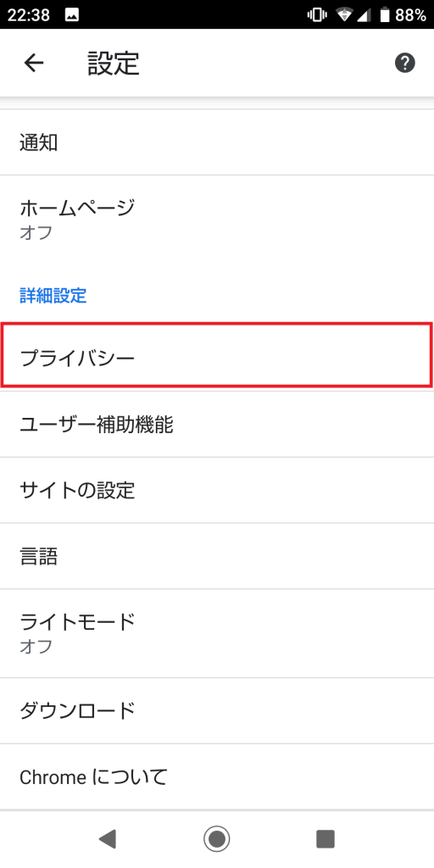Viewport: 434px width, 868px height.
Task: Tap the Android recent apps square
Action: point(325,839)
